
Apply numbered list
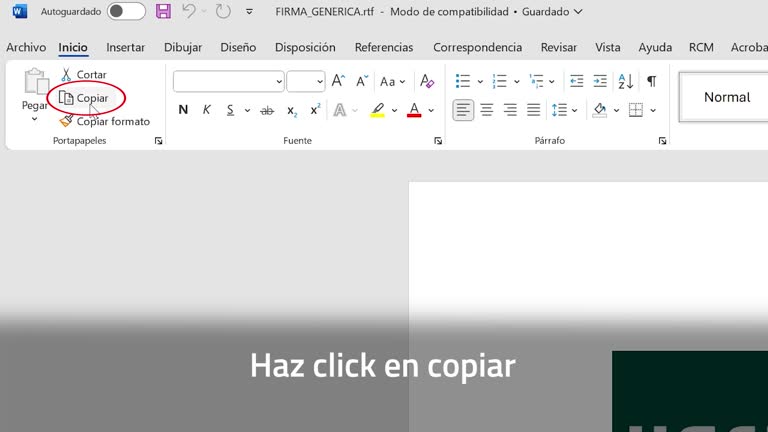[x=500, y=81]
